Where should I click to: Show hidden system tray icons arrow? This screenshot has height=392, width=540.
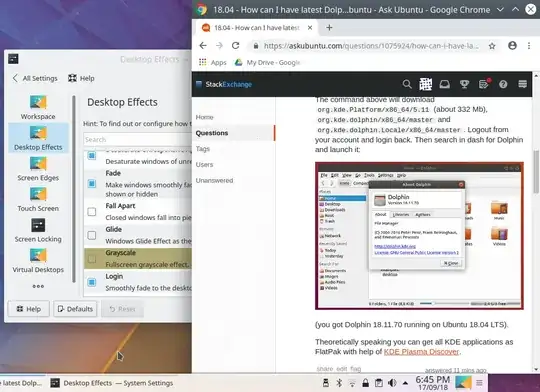(405, 383)
